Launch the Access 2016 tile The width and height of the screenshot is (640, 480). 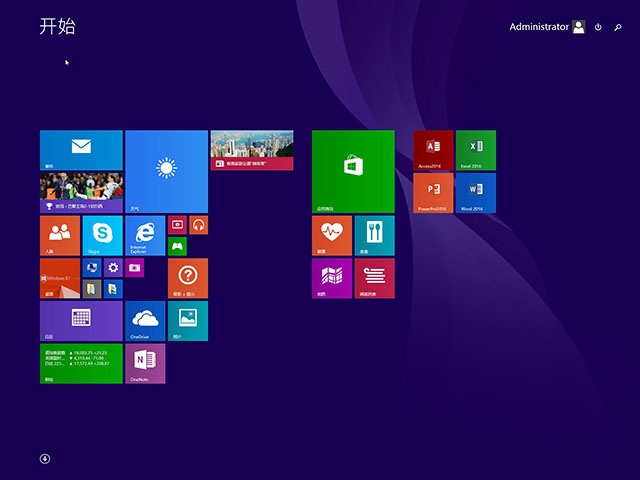pyautogui.click(x=433, y=150)
